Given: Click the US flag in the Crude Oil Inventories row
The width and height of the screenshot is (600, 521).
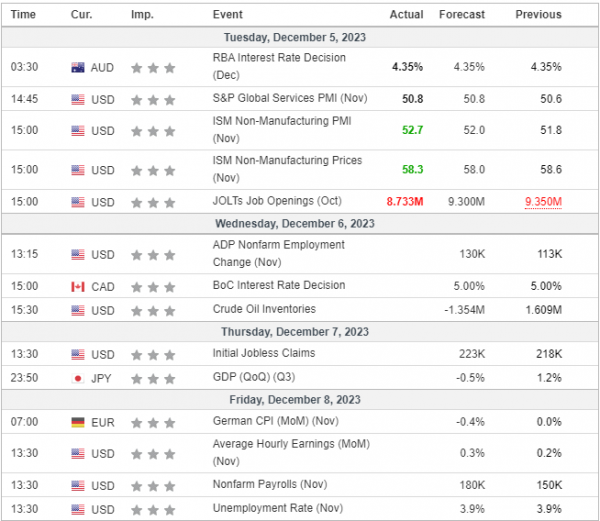Looking at the screenshot, I should 78,310.
